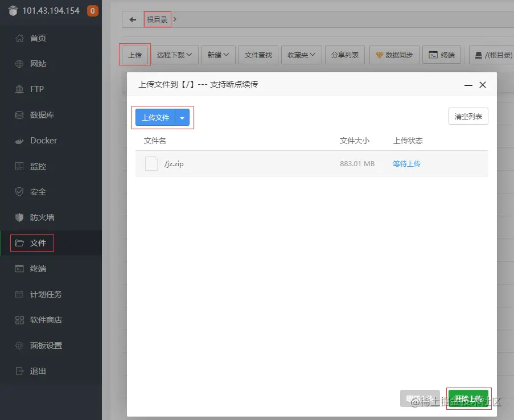Click the terminal icon beside sidebar 终端
Image resolution: width=514 pixels, height=420 pixels.
(19, 269)
